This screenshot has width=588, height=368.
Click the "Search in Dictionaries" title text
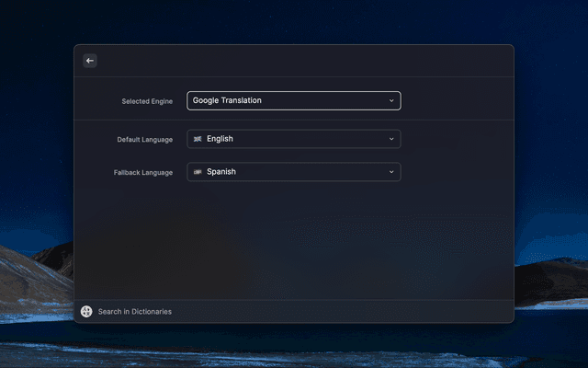pyautogui.click(x=134, y=312)
